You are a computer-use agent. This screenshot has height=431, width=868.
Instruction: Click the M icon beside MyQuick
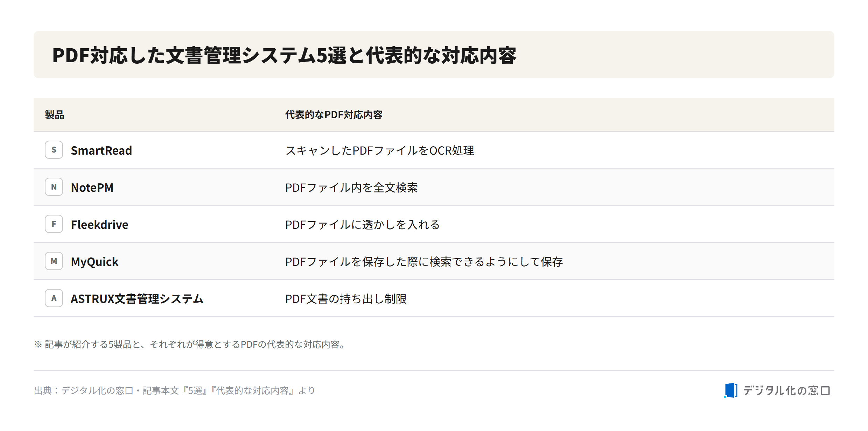click(54, 261)
